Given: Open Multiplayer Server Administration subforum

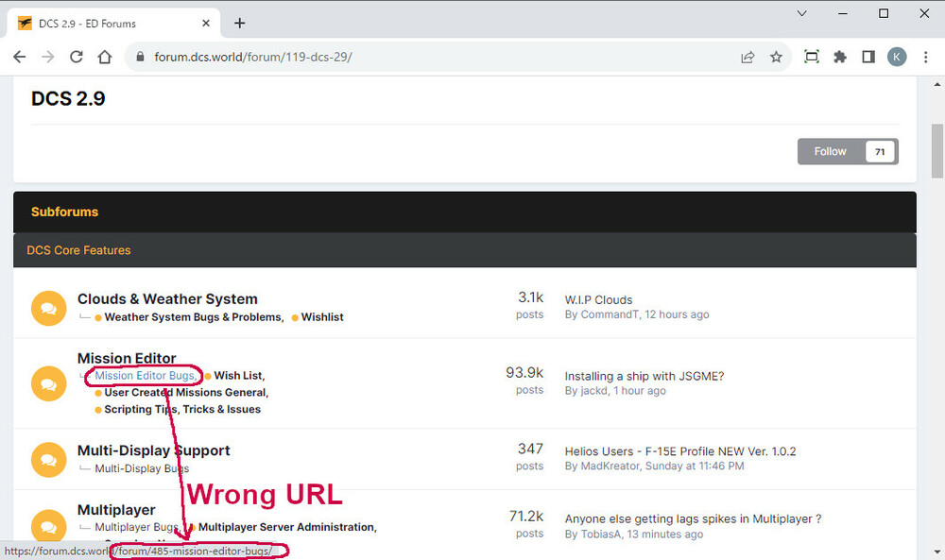Looking at the screenshot, I should click(287, 527).
